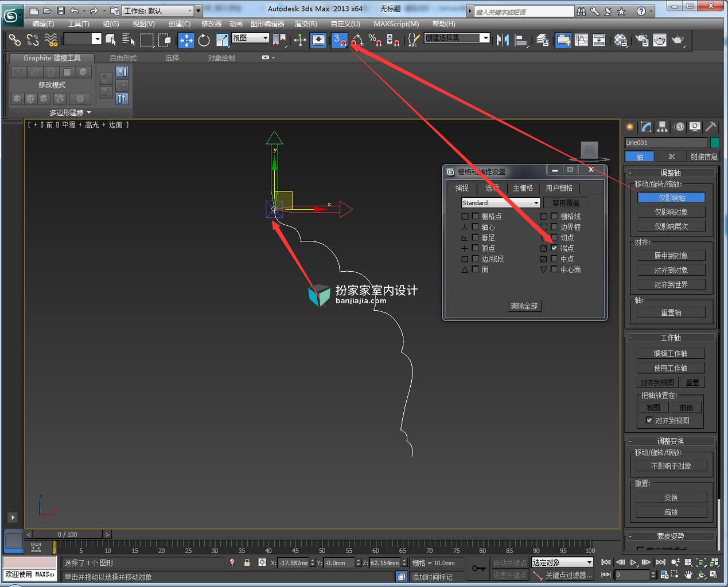Uncheck the 端点 snap checkbox

[554, 248]
